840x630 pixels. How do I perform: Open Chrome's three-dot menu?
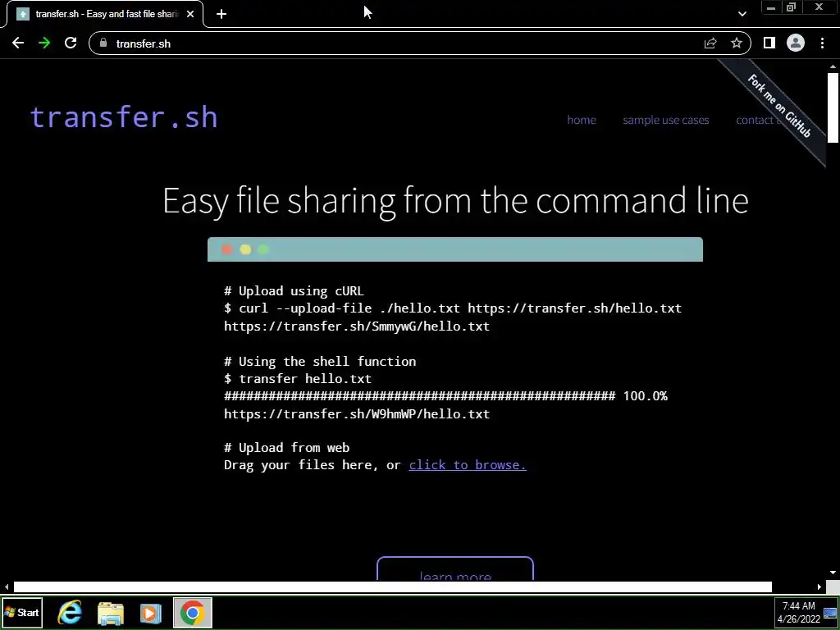point(822,43)
